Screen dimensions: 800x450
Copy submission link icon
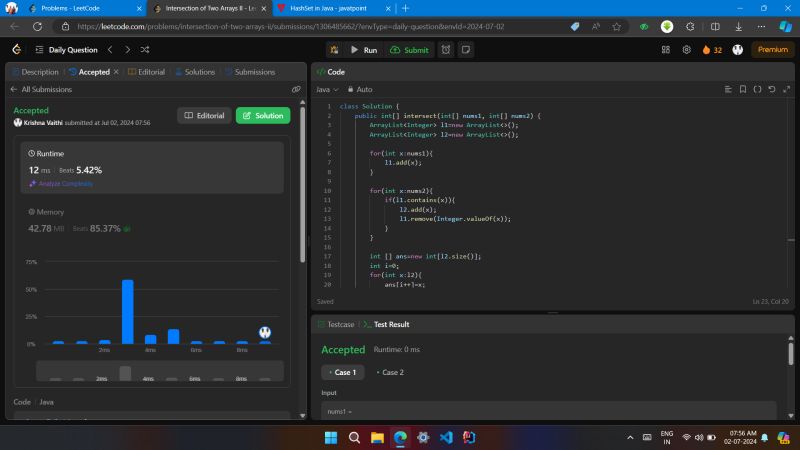296,89
